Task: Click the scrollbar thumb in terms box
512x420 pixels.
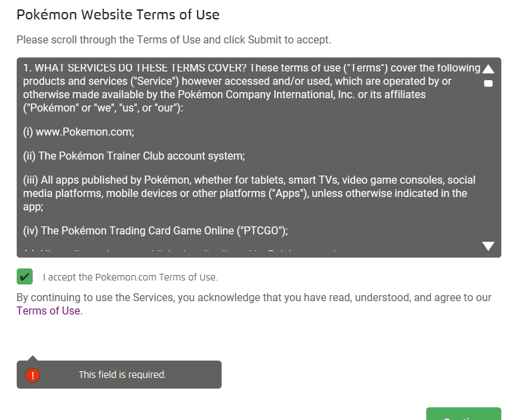Action: [x=488, y=83]
